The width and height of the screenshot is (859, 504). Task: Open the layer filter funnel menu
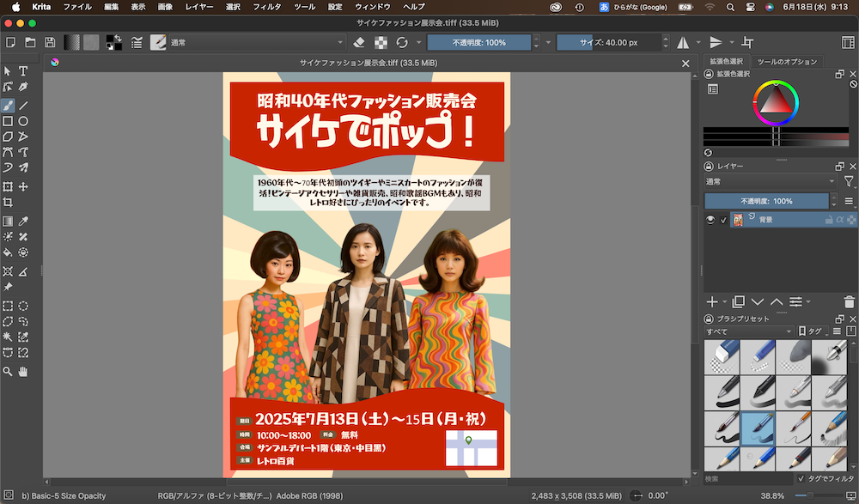coord(849,181)
